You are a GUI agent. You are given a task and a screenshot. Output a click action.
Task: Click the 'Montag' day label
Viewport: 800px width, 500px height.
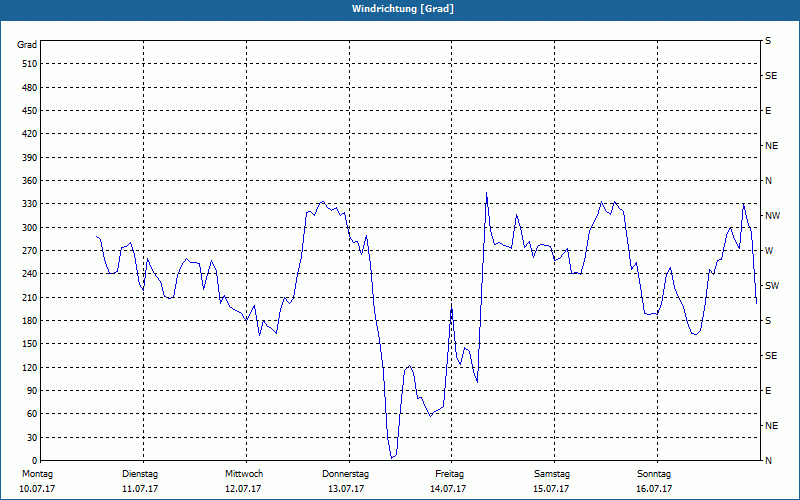click(37, 474)
